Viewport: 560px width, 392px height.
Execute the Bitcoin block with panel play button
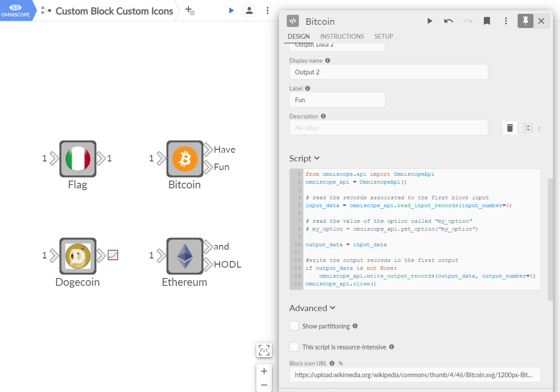tap(430, 21)
